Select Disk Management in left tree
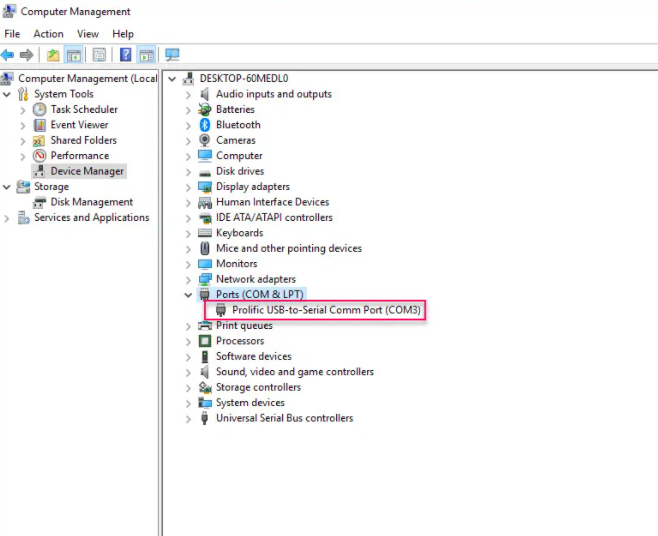 pyautogui.click(x=91, y=202)
